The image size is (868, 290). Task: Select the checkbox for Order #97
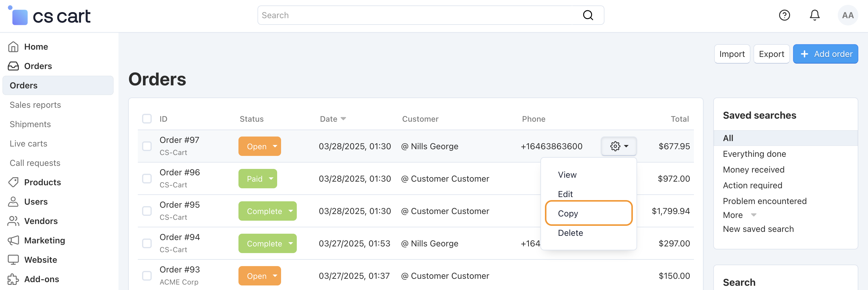tap(147, 146)
